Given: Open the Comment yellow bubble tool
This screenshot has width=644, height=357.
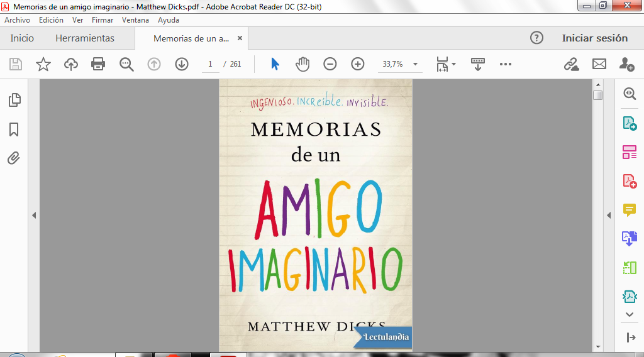Looking at the screenshot, I should (630, 210).
